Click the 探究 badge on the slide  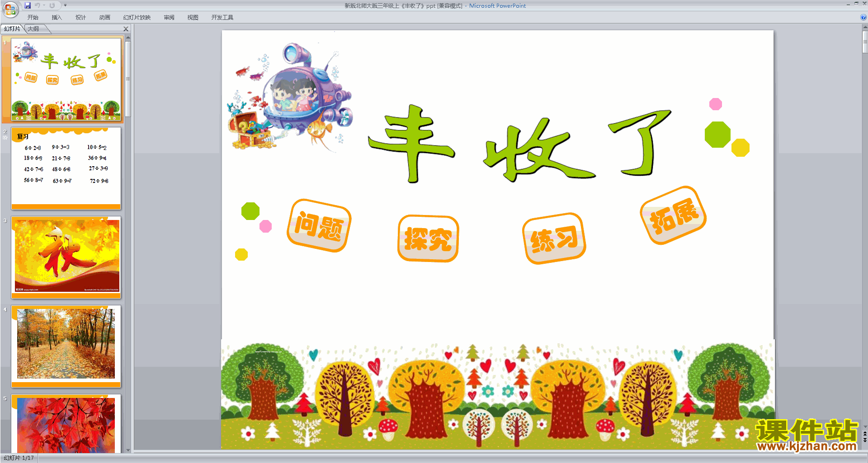(x=428, y=239)
